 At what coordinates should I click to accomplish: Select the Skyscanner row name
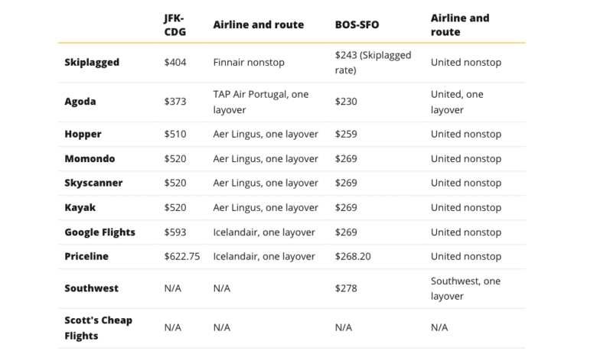pyautogui.click(x=93, y=184)
